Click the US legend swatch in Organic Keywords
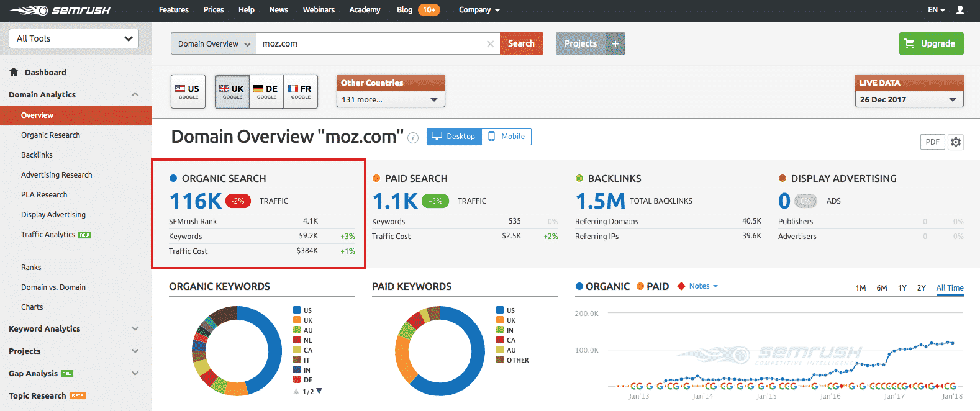Screen dimensions: 980x411 [x=297, y=310]
